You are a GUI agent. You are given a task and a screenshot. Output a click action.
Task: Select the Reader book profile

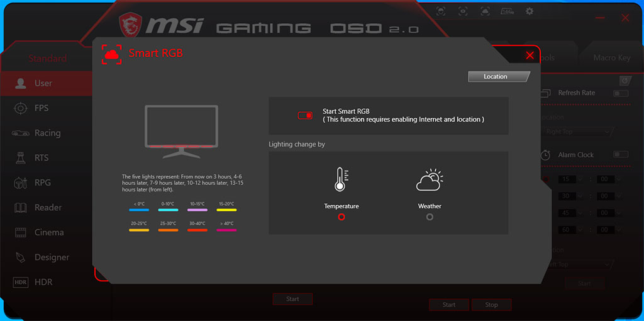(x=46, y=208)
